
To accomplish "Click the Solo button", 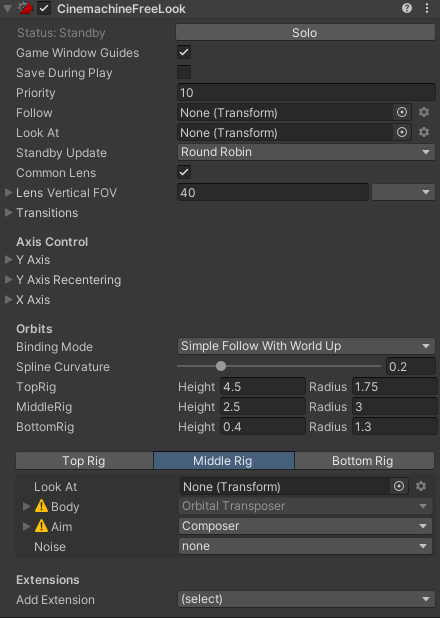I will pos(305,32).
